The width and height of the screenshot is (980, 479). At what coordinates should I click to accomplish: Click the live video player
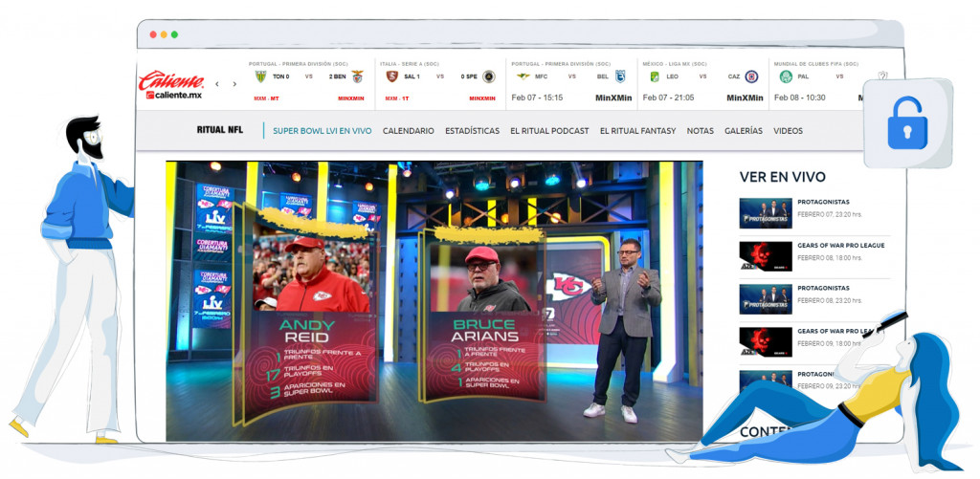pyautogui.click(x=434, y=301)
